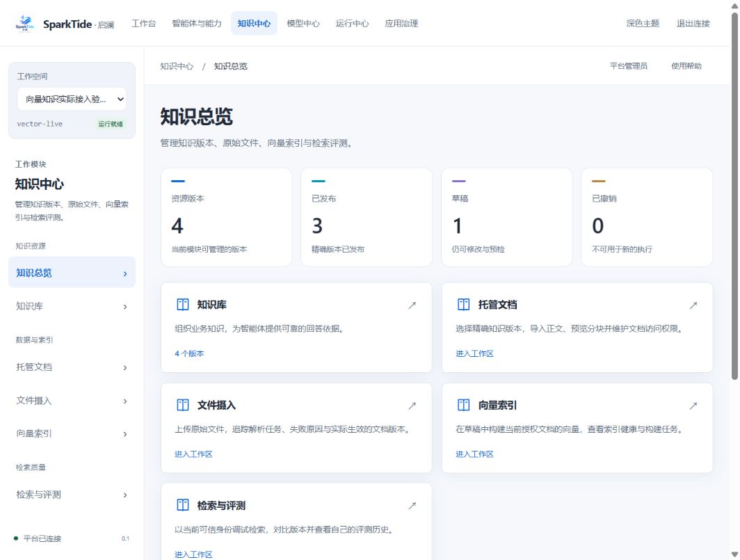
Task: Click the 已发布 stat card
Action: (367, 217)
